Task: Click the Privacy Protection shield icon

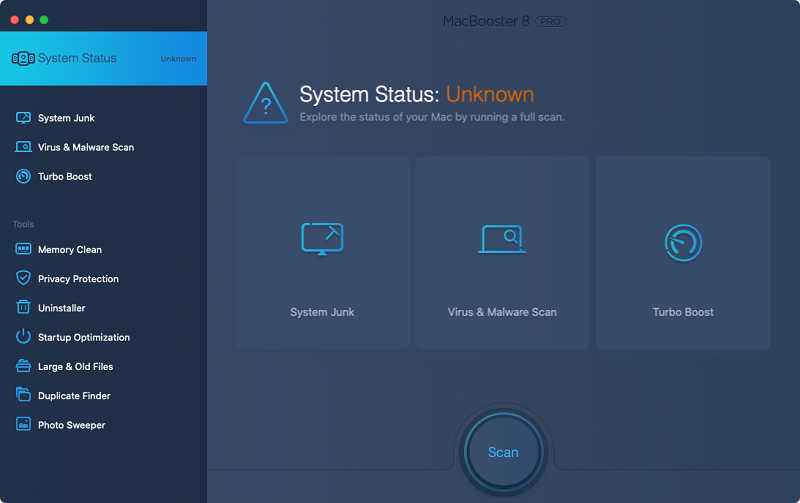Action: pos(23,278)
